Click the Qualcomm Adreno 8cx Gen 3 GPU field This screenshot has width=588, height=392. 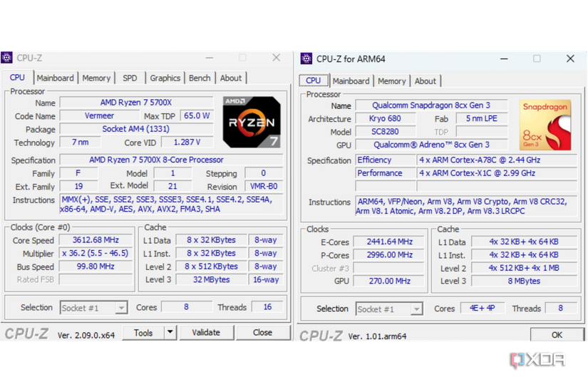[431, 145]
